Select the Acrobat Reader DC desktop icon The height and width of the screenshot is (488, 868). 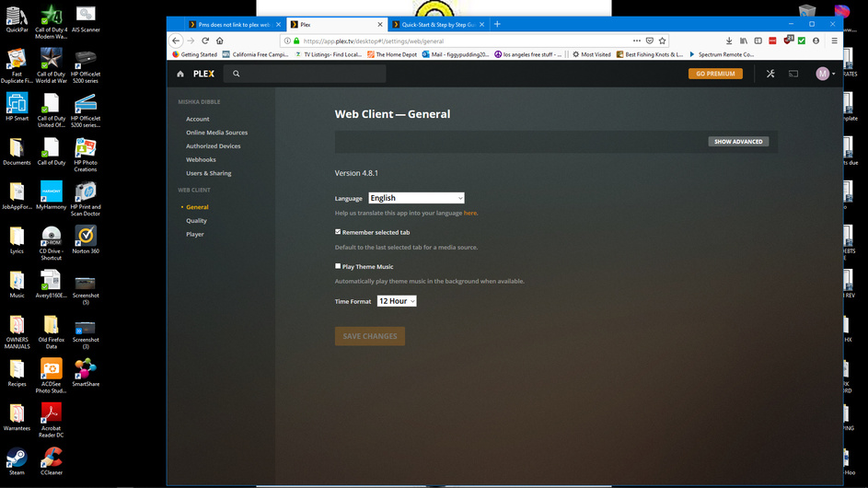[51, 420]
